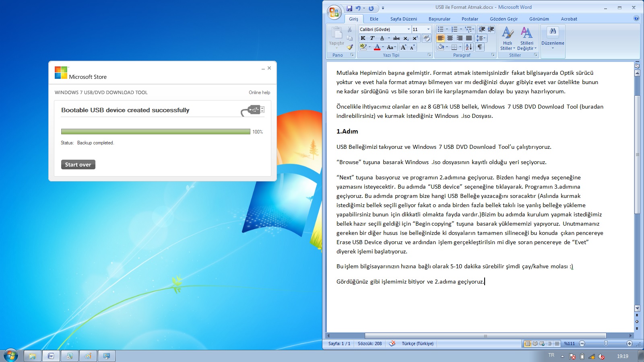644x362 pixels.
Task: Center the paragraph text
Action: click(450, 38)
